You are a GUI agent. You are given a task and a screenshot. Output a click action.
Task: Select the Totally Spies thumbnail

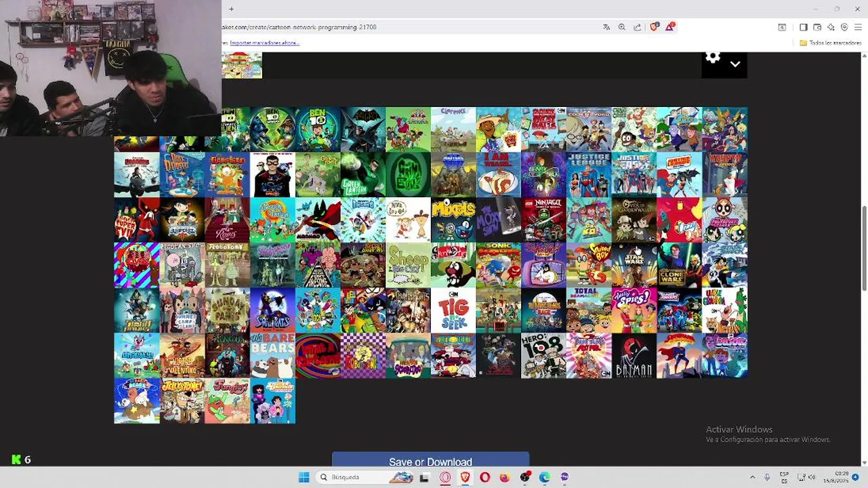pyautogui.click(x=634, y=310)
